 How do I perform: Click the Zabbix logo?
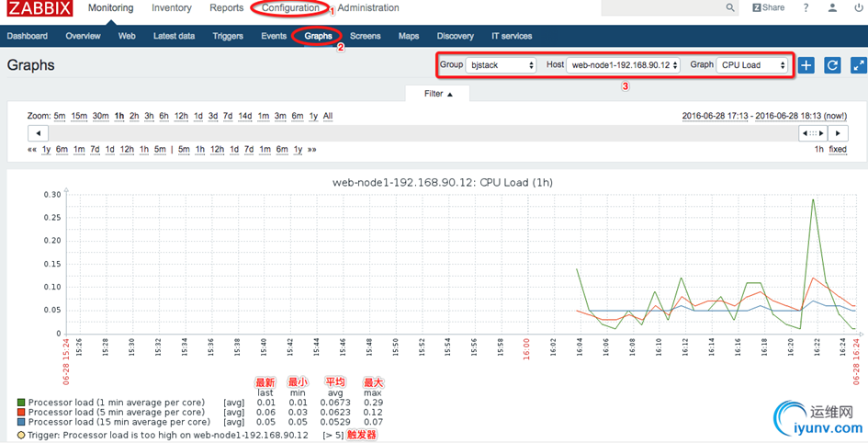pyautogui.click(x=39, y=8)
